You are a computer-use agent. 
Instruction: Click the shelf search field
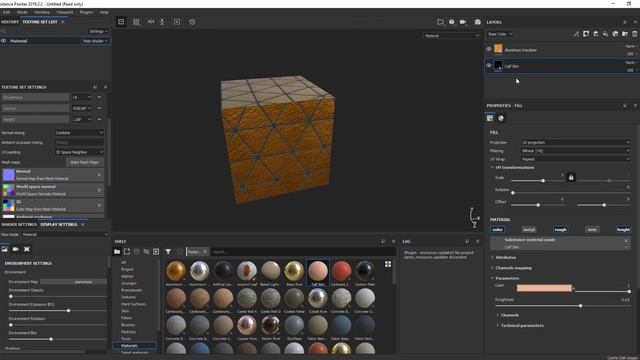tap(302, 252)
